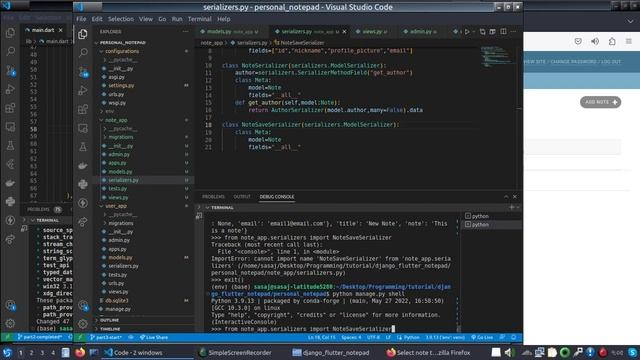Viewport: 640px width, 360px height.
Task: Collapse the TERMINAL section header
Action: (222, 207)
